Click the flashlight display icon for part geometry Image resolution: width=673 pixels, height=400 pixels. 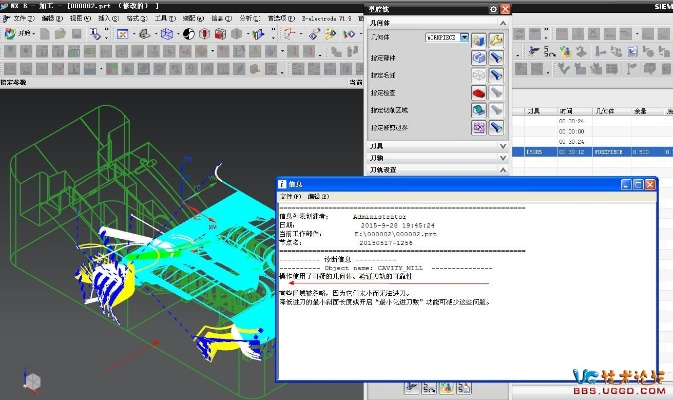tap(495, 57)
